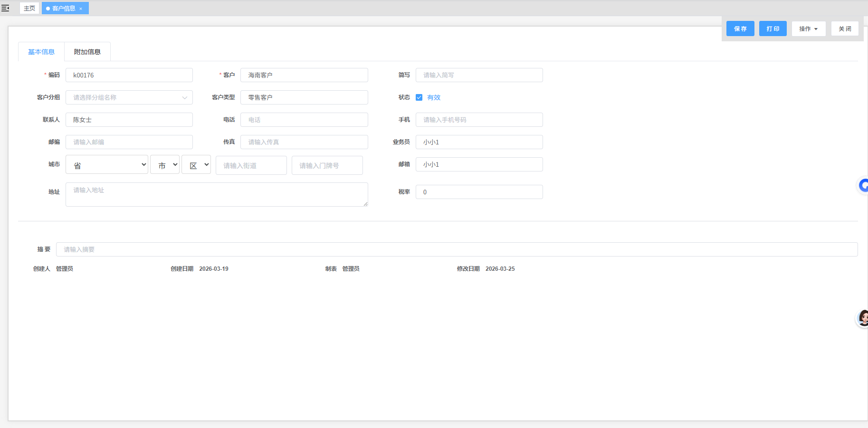Go to the 主页 home tab
Image resolution: width=868 pixels, height=428 pixels.
29,9
